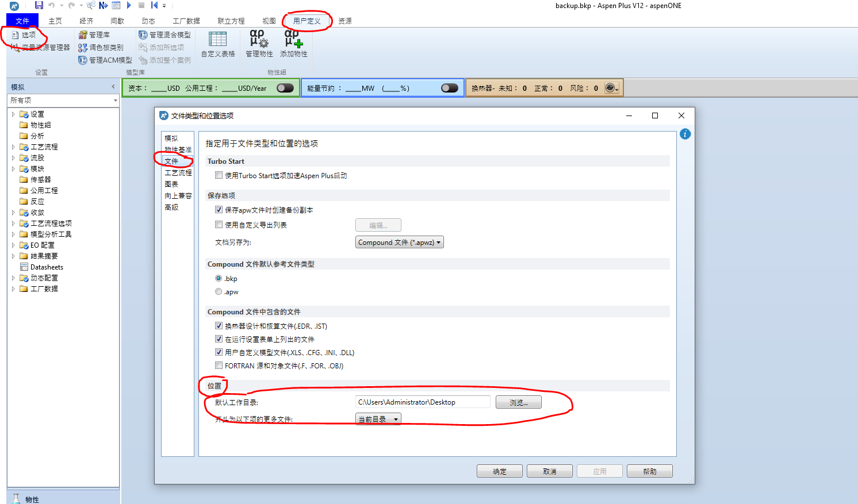Open the 当前目录 dropdown

click(378, 419)
